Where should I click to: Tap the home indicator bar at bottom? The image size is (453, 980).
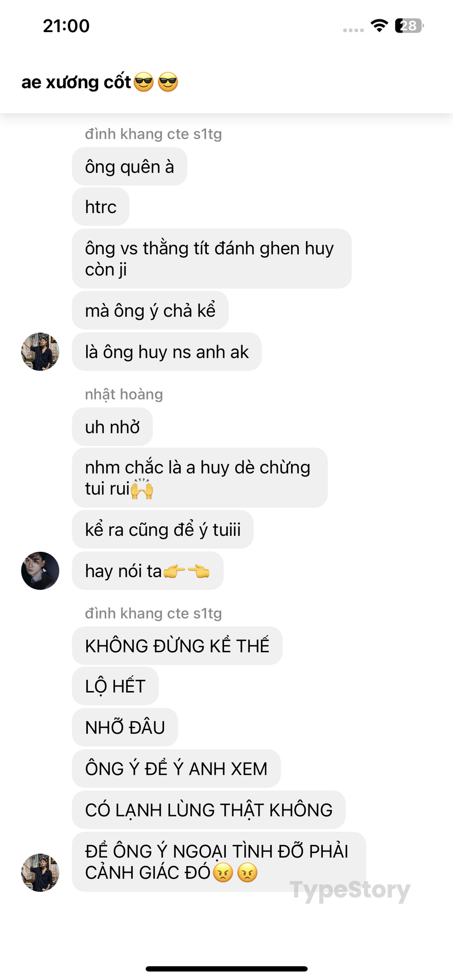(x=227, y=969)
